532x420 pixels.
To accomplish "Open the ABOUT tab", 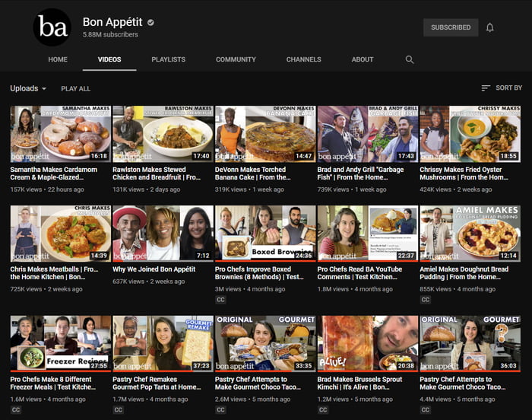I will tap(363, 59).
